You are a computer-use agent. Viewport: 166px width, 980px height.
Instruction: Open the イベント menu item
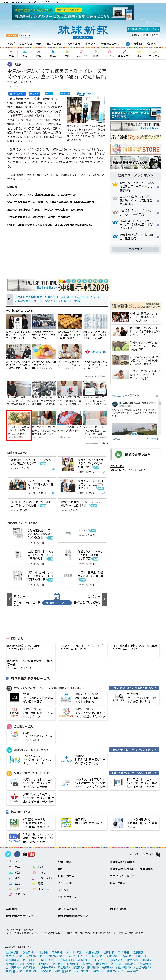(x=90, y=44)
